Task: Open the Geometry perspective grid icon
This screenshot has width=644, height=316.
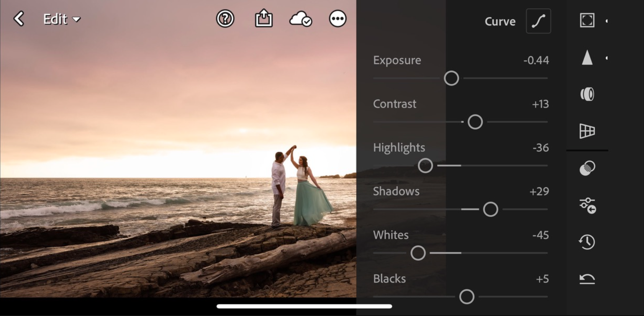Action: (587, 131)
